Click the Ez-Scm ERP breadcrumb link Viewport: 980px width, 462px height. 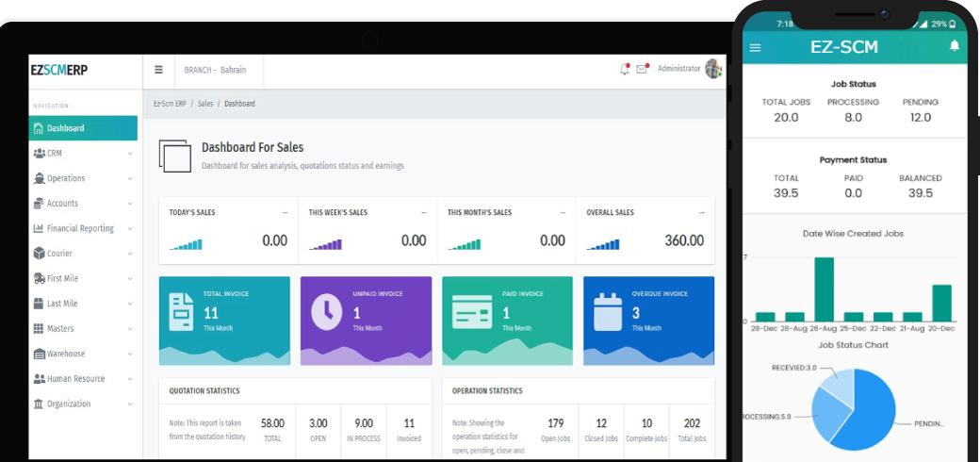click(x=169, y=104)
